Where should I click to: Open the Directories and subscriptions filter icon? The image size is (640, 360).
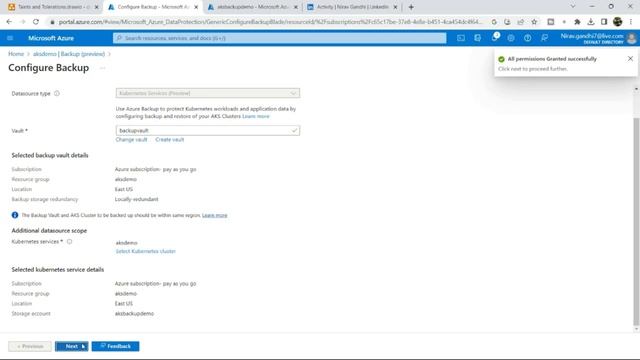pos(478,38)
